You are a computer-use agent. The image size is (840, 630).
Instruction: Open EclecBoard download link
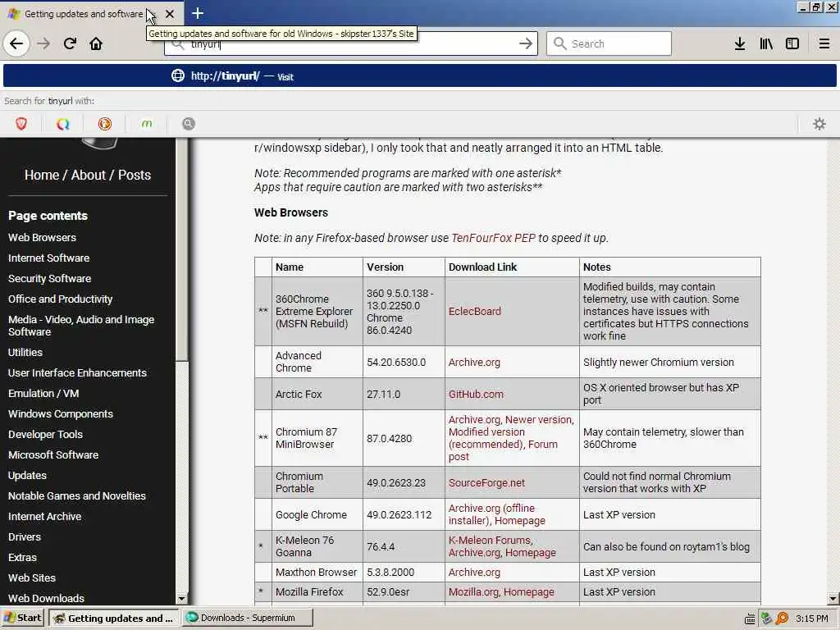pyautogui.click(x=475, y=311)
